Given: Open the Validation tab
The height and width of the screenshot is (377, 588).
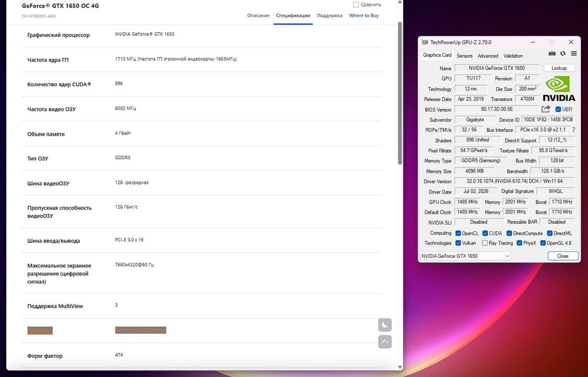Looking at the screenshot, I should (513, 56).
